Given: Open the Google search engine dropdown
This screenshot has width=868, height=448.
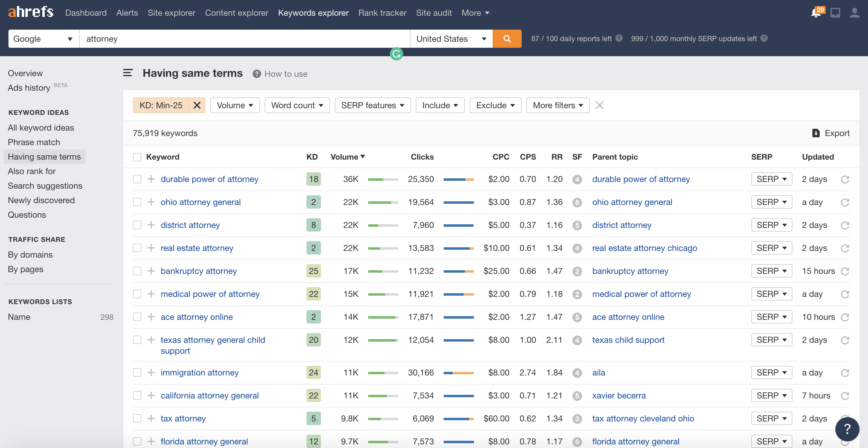Looking at the screenshot, I should (44, 39).
